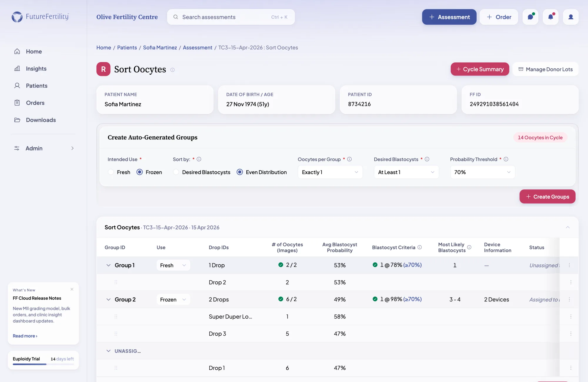
Task: Collapse the Sort Oocytes table panel
Action: coord(568,227)
